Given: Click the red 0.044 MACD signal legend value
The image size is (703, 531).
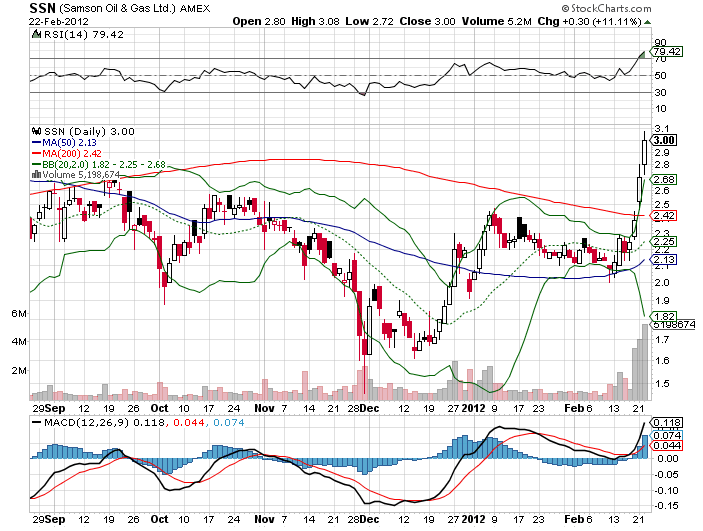Looking at the screenshot, I should (188, 422).
